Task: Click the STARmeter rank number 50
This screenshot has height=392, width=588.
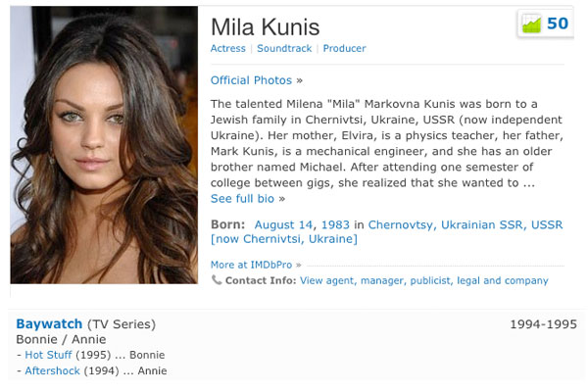Action: coord(558,24)
